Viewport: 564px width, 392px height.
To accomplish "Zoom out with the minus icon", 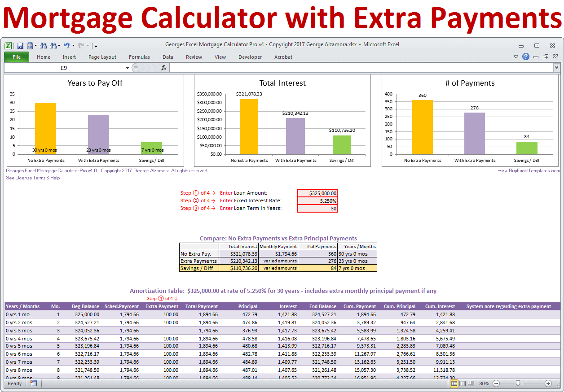I will (x=497, y=383).
